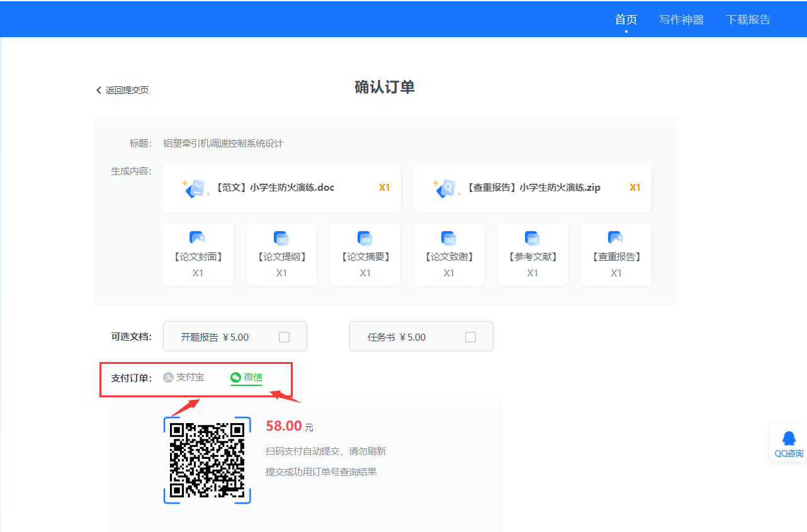This screenshot has height=532, width=807.
Task: Open the 首页 tab in top navigation
Action: 626,20
